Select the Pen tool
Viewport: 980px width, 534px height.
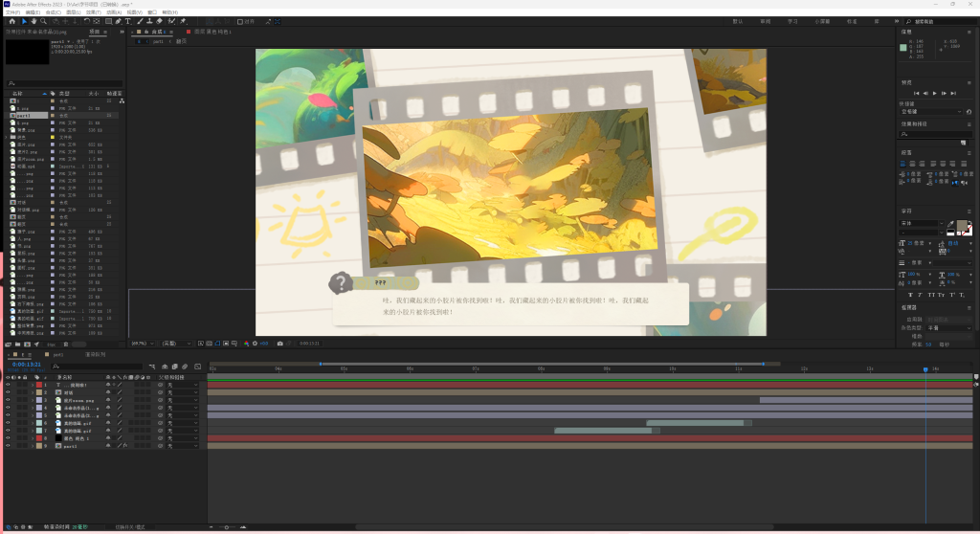[x=116, y=20]
